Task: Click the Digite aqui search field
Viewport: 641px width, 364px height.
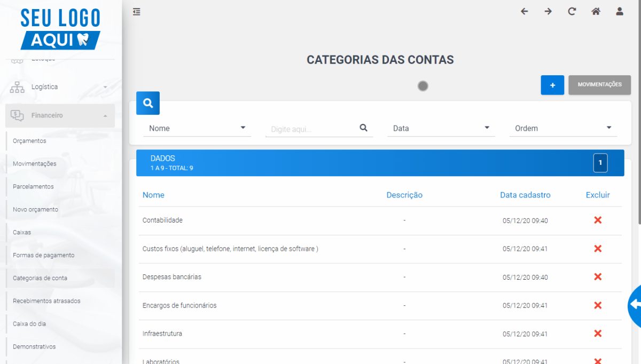Action: (x=312, y=129)
